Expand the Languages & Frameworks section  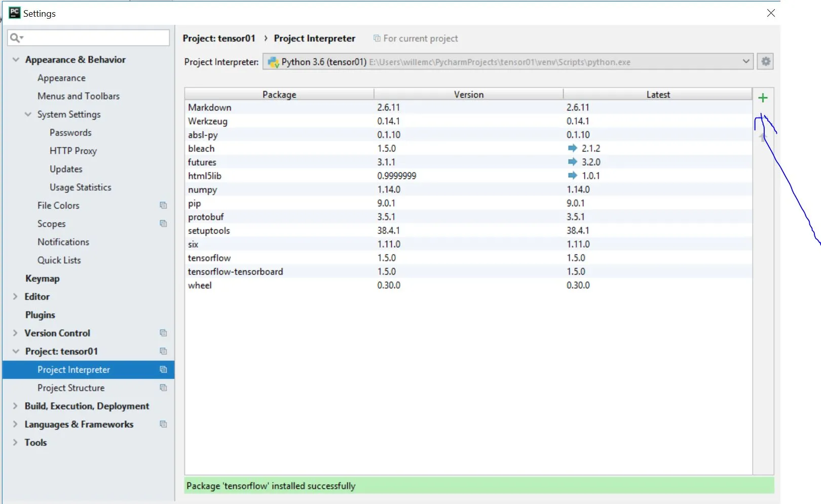[15, 424]
